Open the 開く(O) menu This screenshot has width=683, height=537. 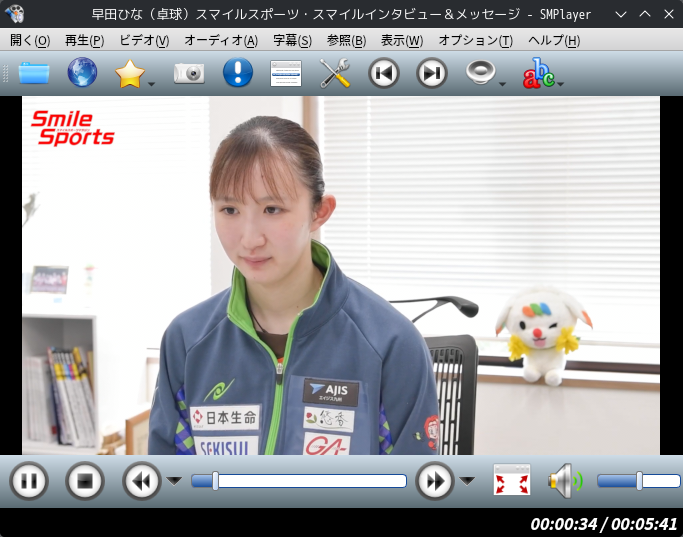pos(30,41)
